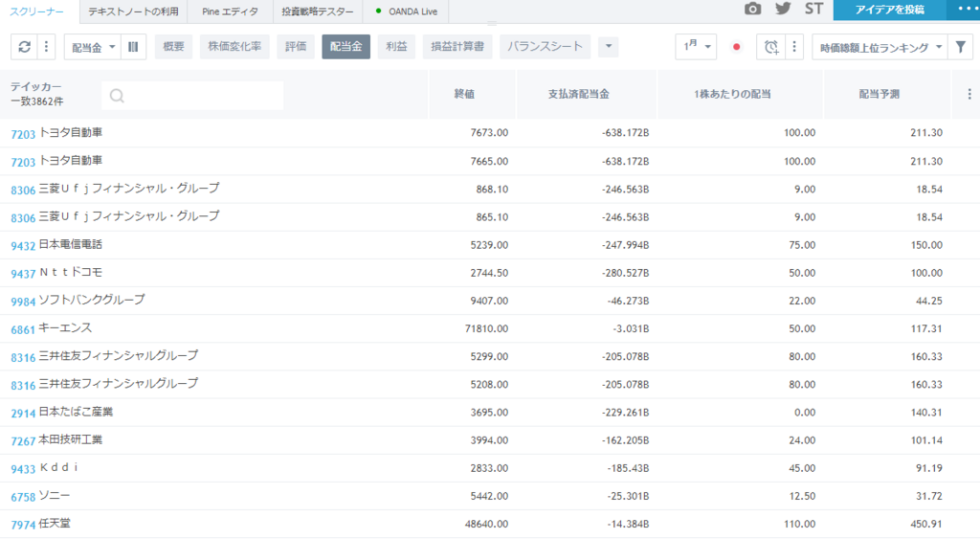
Task: Open the 1月 interval dropdown
Action: coord(697,47)
